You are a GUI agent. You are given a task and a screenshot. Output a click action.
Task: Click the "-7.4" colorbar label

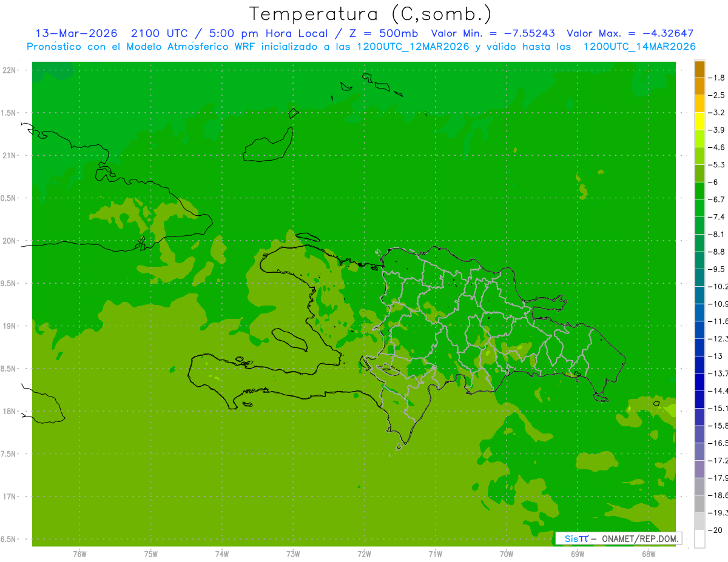point(717,216)
